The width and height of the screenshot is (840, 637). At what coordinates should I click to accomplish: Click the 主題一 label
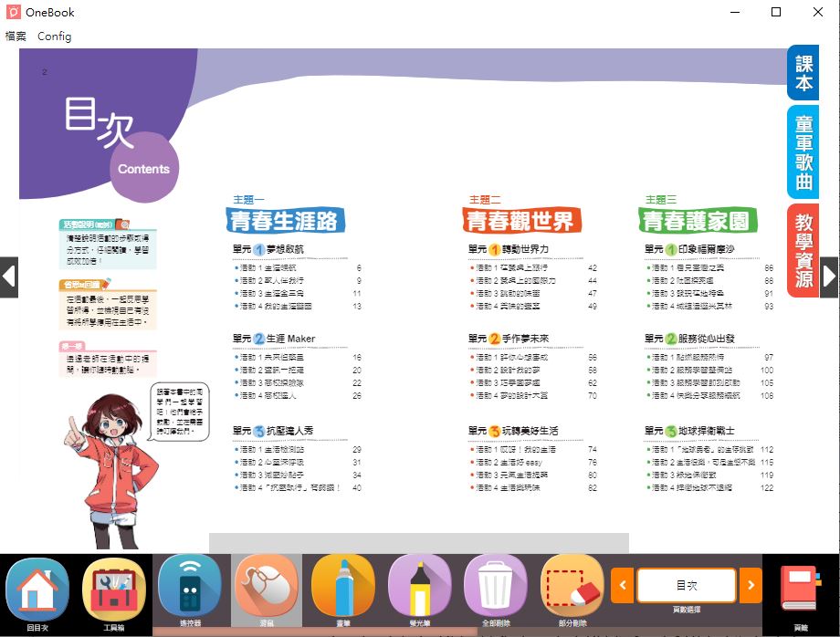pos(248,200)
